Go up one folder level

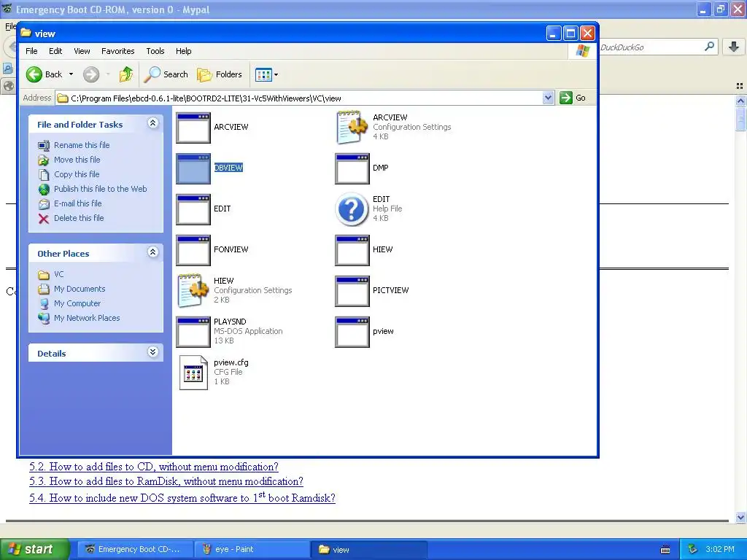click(126, 74)
